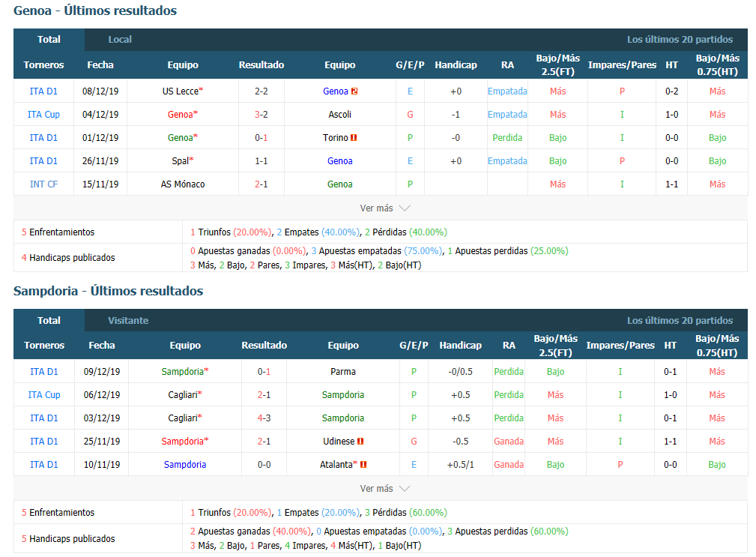Screen dimensions: 756x557
Task: Click the 1-1 result in Spal row
Action: (x=261, y=161)
